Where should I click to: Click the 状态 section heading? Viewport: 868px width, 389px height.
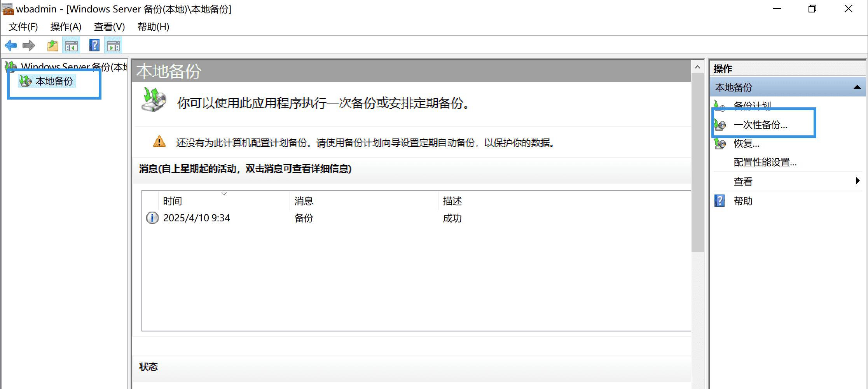[148, 367]
